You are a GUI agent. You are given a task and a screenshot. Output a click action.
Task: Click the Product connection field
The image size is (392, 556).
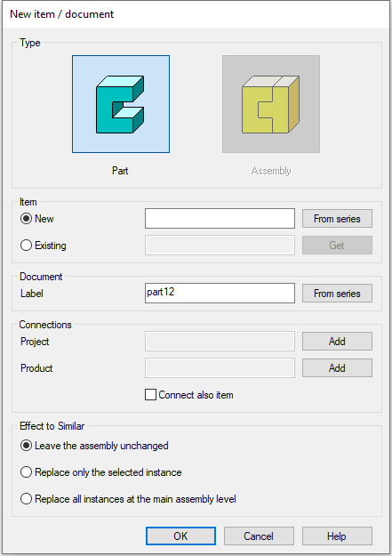[220, 368]
